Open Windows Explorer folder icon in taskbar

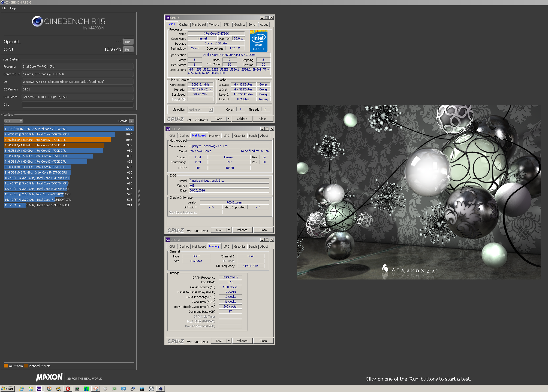[31, 389]
